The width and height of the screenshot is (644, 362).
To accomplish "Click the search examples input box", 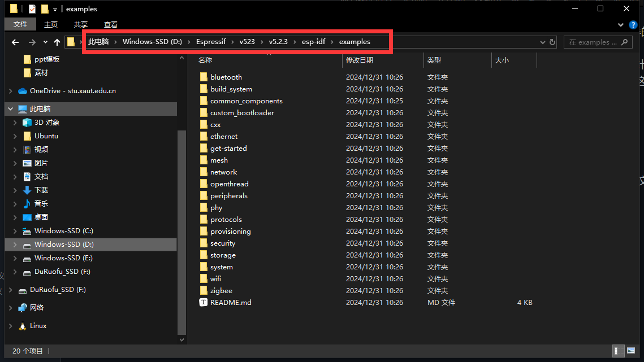I will (x=594, y=42).
